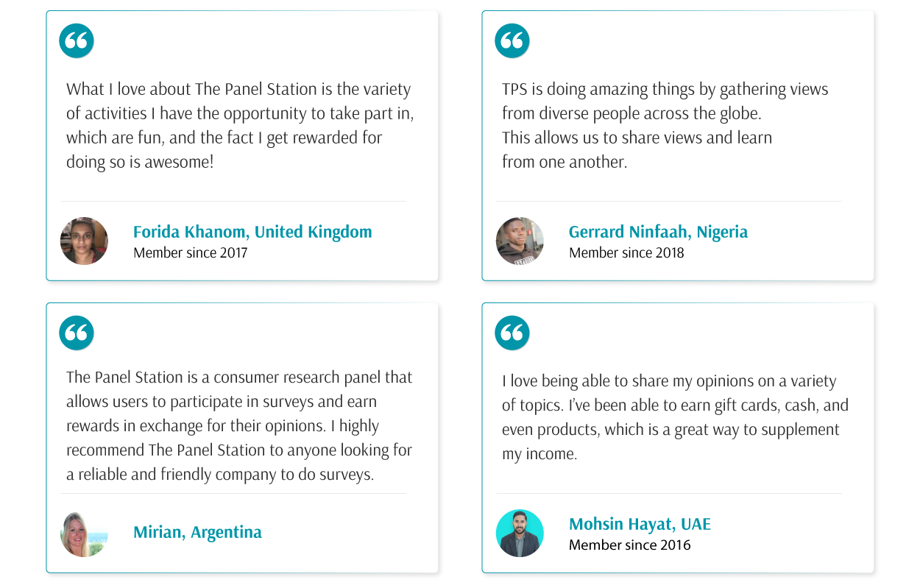Screen dimensions: 920x588
Task: Select Mohsin Hayat's profile photo
Action: click(x=520, y=533)
